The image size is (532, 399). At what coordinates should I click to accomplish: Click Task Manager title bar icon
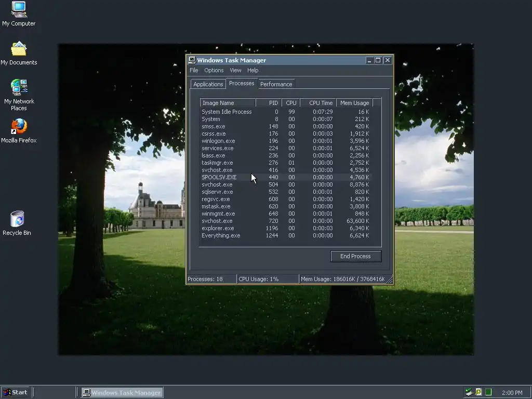coord(192,60)
